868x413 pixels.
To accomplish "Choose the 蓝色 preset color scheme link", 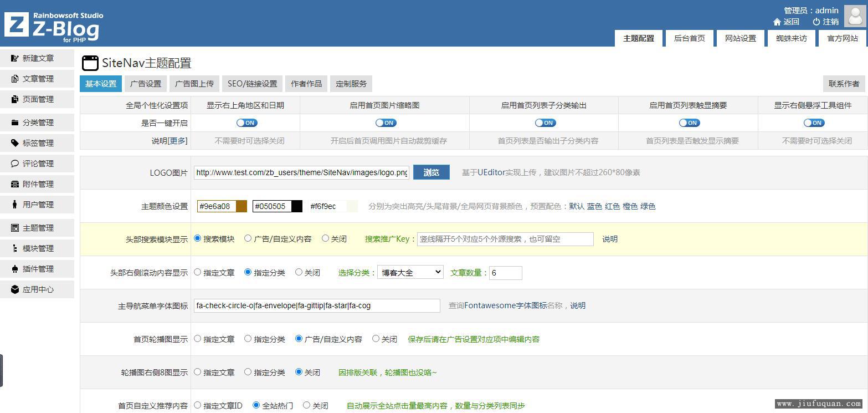I will (594, 206).
